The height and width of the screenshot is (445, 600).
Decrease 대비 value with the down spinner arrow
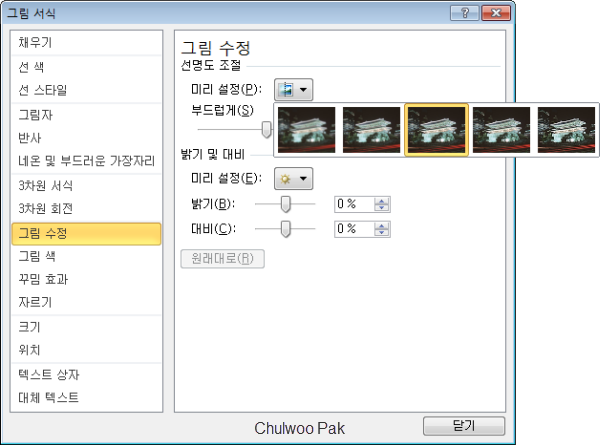click(382, 233)
